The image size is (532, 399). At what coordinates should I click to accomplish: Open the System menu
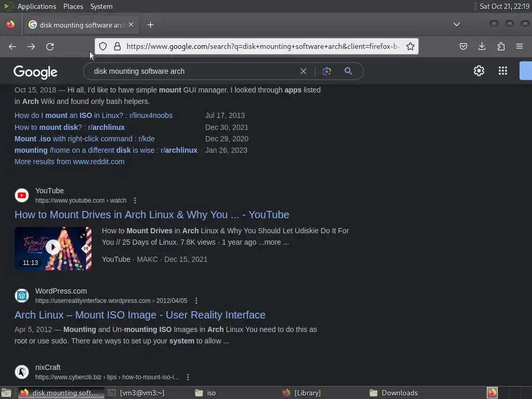(101, 6)
